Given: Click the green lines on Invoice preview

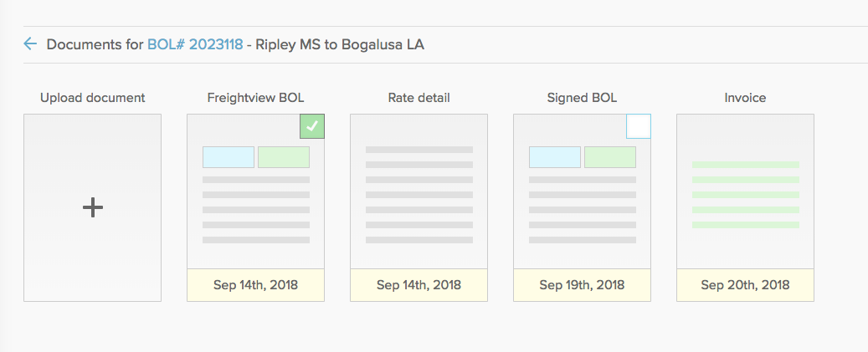Looking at the screenshot, I should click(x=745, y=195).
